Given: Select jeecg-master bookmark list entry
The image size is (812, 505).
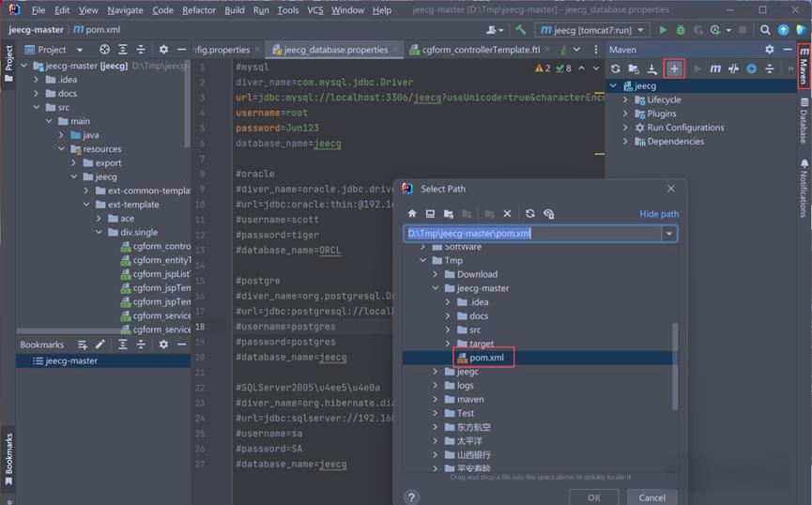Looking at the screenshot, I should (x=103, y=361).
